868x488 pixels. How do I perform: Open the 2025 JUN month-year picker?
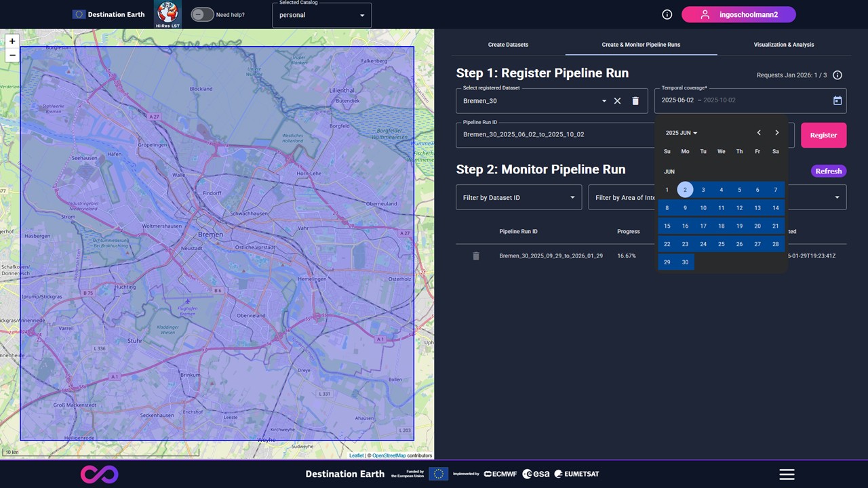point(682,133)
